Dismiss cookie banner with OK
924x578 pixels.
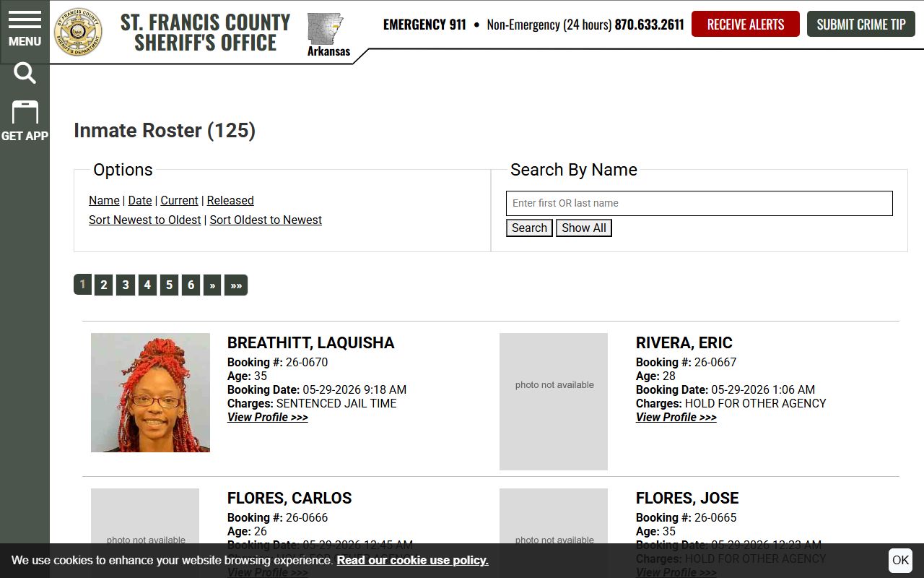point(900,560)
